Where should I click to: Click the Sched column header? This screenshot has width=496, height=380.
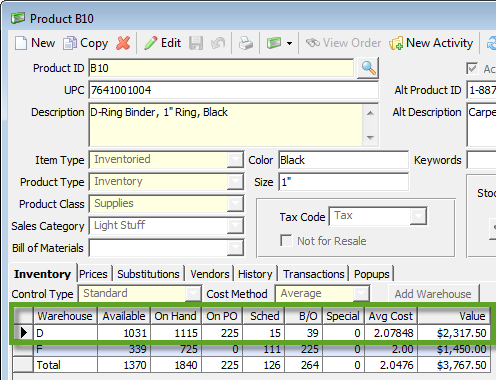264,316
